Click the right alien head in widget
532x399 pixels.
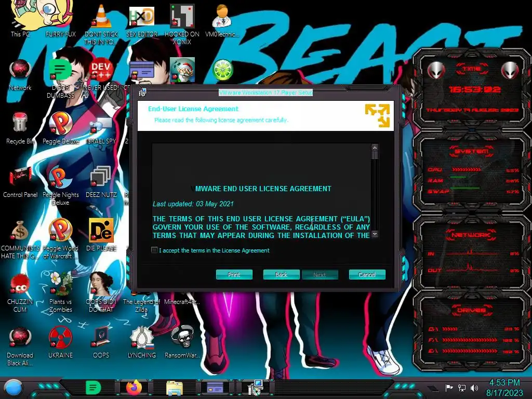[510, 70]
